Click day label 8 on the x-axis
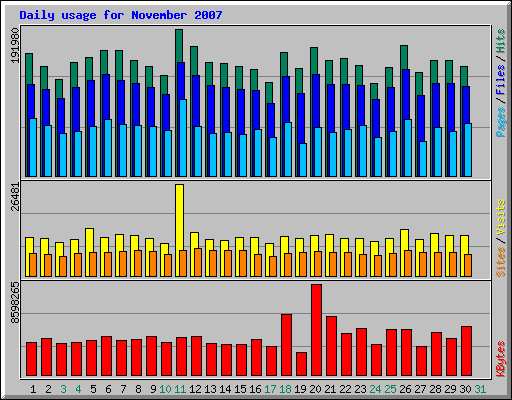 coord(138,389)
